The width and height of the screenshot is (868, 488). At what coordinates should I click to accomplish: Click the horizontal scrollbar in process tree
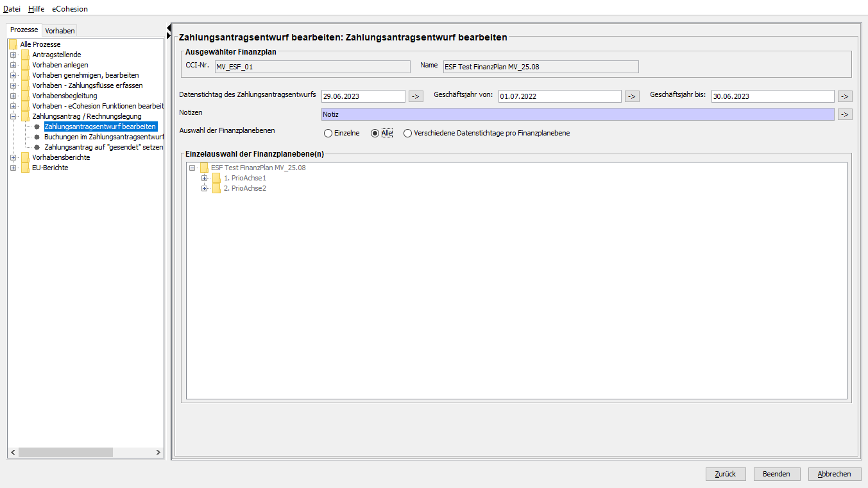pyautogui.click(x=65, y=453)
